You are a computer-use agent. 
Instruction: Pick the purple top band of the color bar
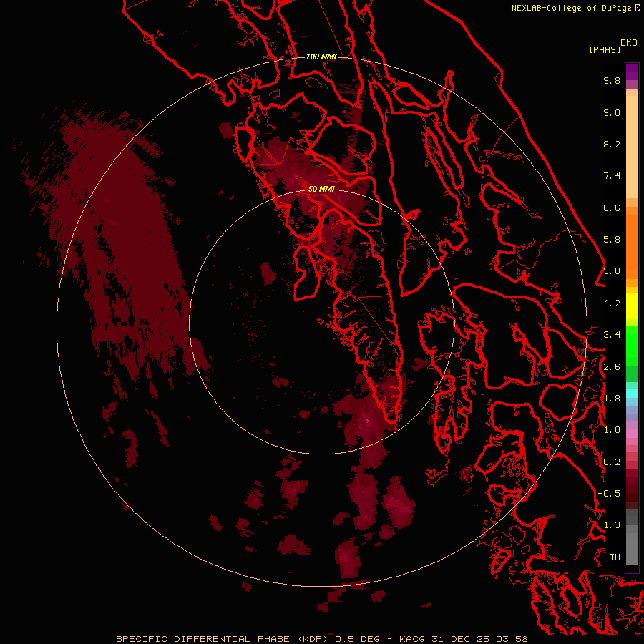[632, 72]
